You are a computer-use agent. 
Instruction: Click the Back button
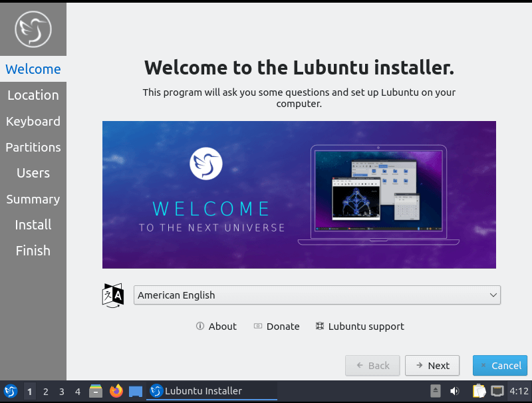pyautogui.click(x=372, y=366)
